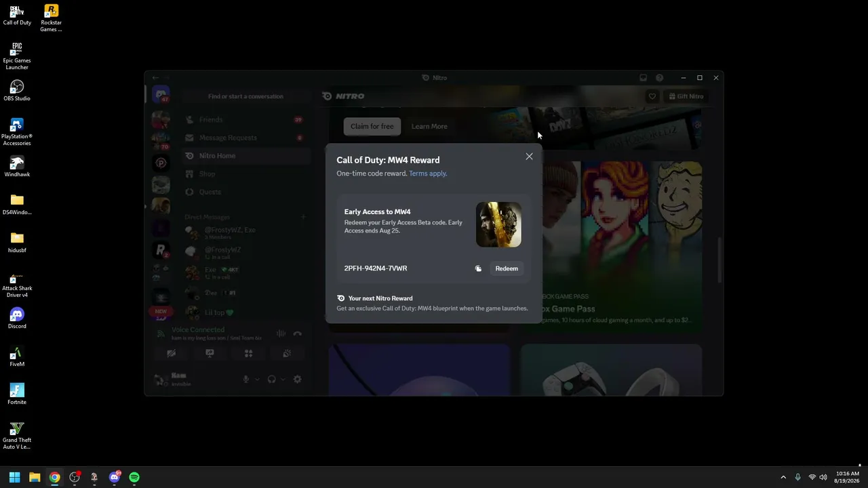Select the DS4Windows desktop folder
The width and height of the screenshot is (868, 488).
17,205
